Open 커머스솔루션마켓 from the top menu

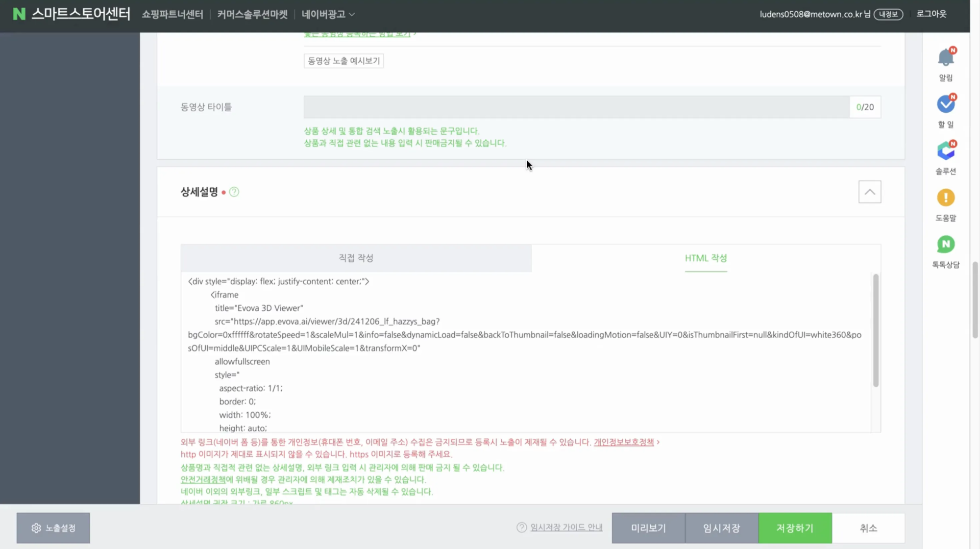point(251,15)
